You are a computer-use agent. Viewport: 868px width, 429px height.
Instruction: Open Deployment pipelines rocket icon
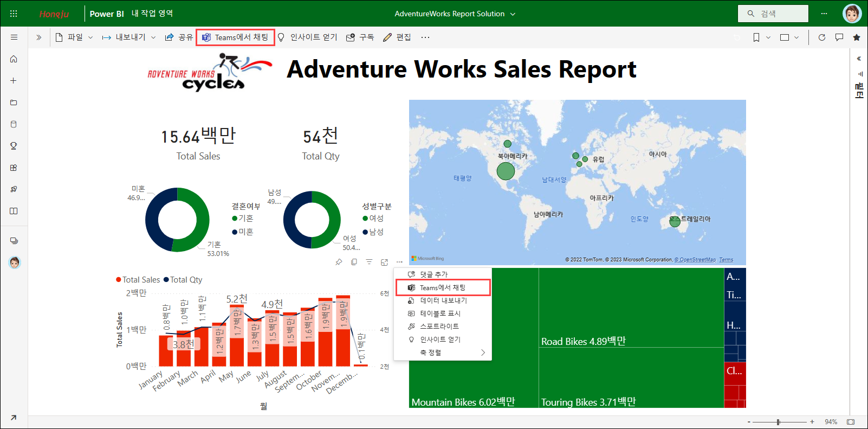coord(14,189)
